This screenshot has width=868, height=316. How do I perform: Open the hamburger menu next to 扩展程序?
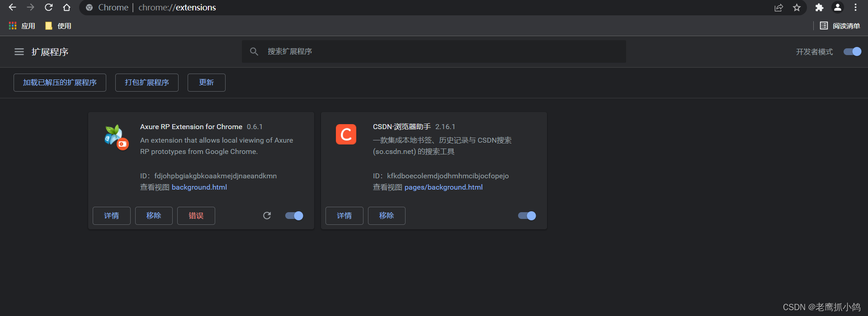[19, 52]
